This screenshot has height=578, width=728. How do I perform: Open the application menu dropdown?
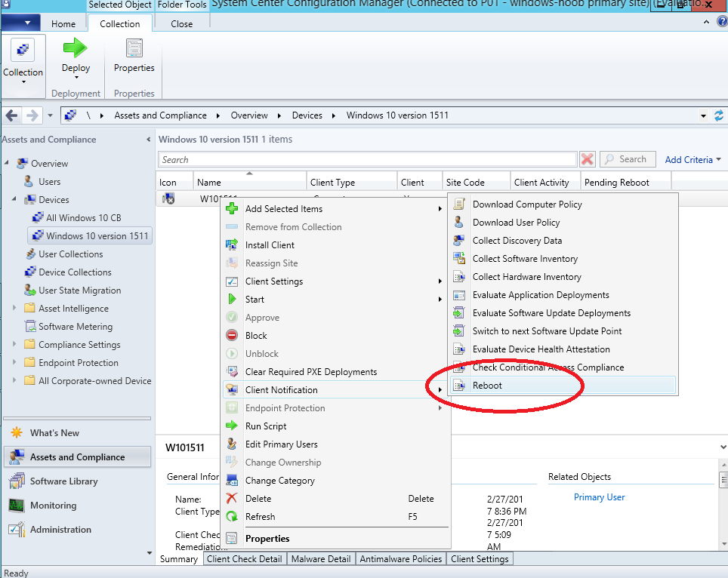(20, 23)
